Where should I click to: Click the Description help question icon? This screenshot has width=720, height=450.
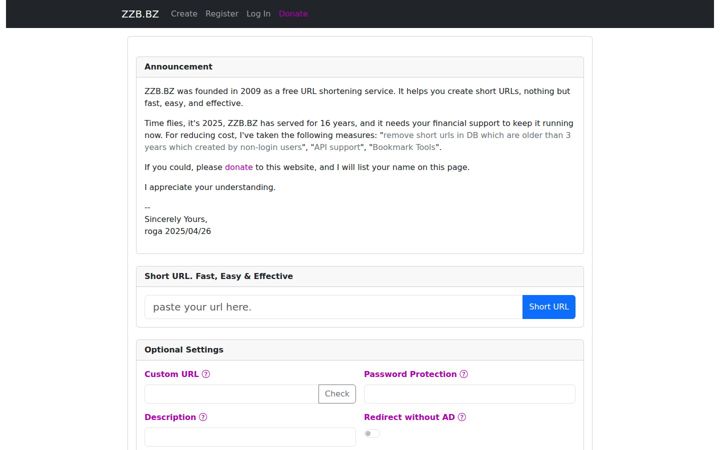click(x=203, y=417)
